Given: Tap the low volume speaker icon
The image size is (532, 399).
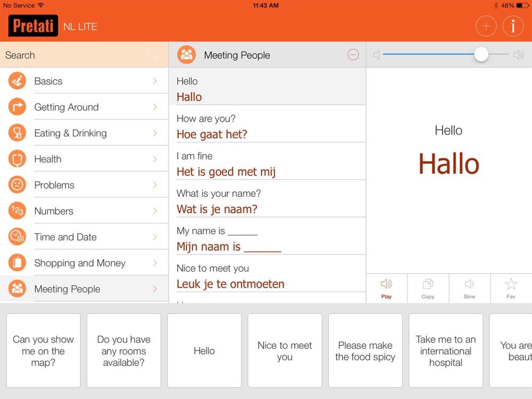Looking at the screenshot, I should 376,55.
